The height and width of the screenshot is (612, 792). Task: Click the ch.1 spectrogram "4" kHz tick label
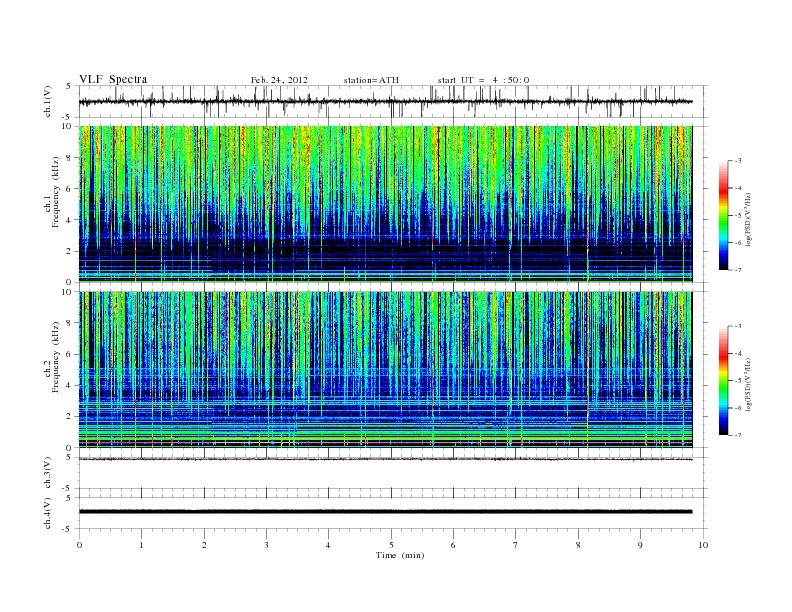pyautogui.click(x=70, y=220)
